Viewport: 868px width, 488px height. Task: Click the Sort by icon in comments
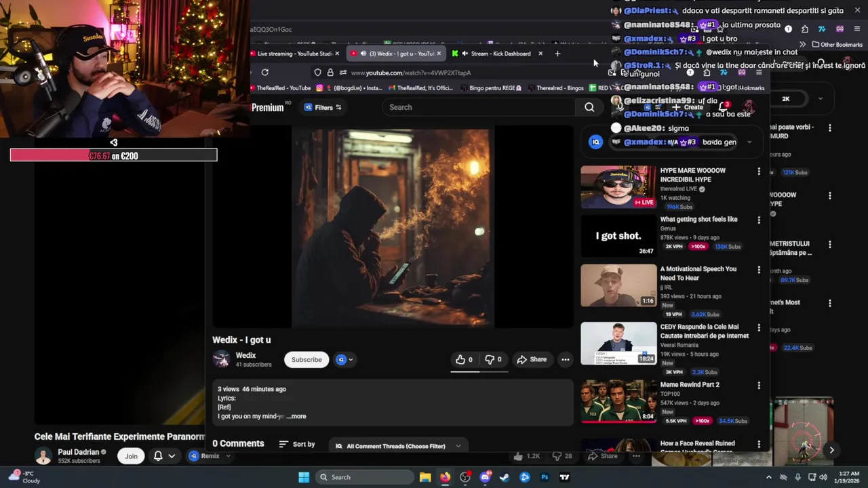coord(283,444)
